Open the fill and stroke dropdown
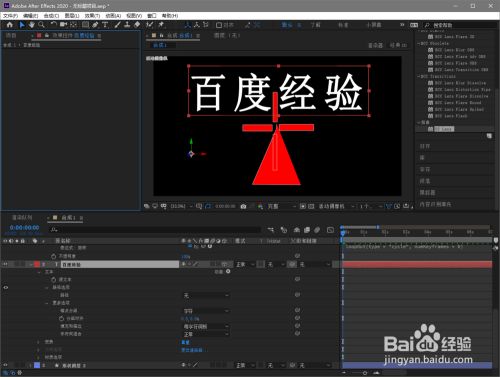This screenshot has width=500, height=377. [x=206, y=326]
